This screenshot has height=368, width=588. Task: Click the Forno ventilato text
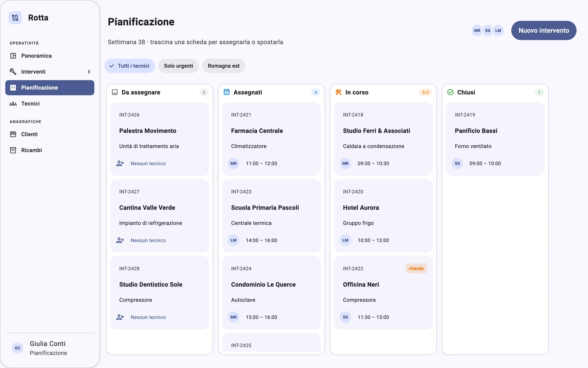pyautogui.click(x=473, y=146)
